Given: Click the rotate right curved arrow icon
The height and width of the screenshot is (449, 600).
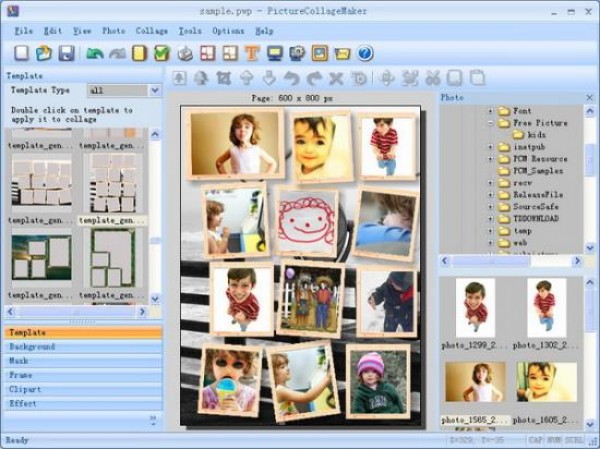Looking at the screenshot, I should click(x=314, y=78).
